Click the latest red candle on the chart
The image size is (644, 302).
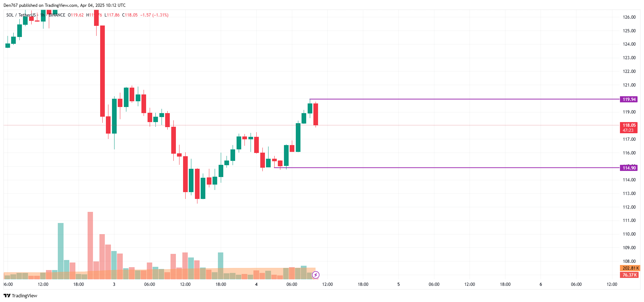(x=316, y=114)
